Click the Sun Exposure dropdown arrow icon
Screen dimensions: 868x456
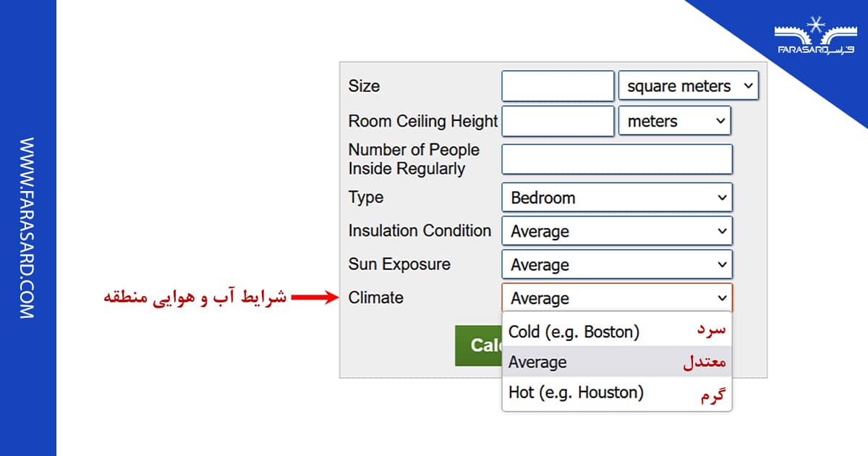721,264
